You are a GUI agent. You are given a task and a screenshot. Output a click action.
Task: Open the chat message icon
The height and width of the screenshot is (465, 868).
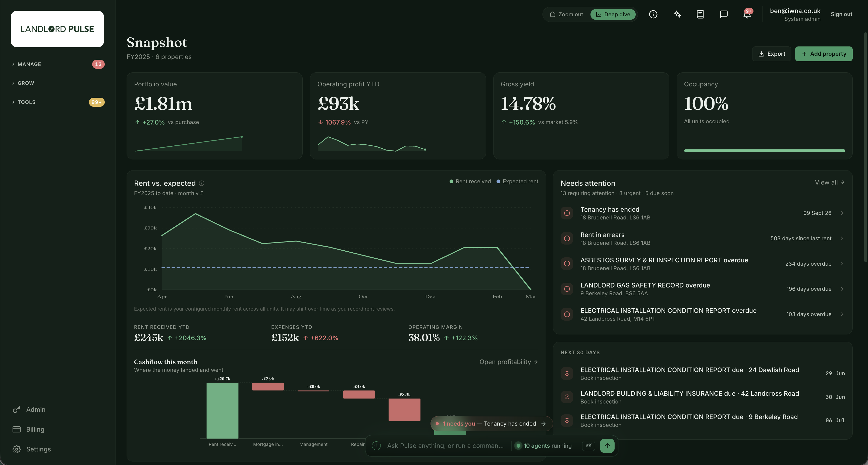(x=723, y=14)
